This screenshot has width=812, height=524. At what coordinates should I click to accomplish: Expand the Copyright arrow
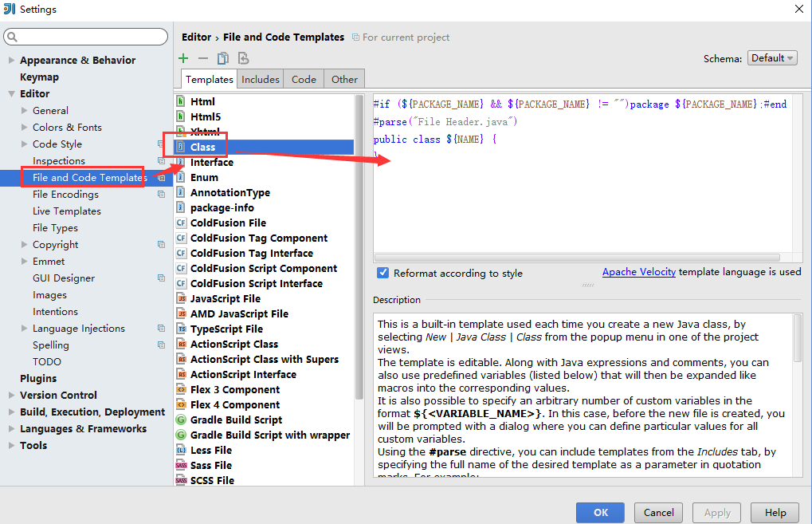pos(25,245)
